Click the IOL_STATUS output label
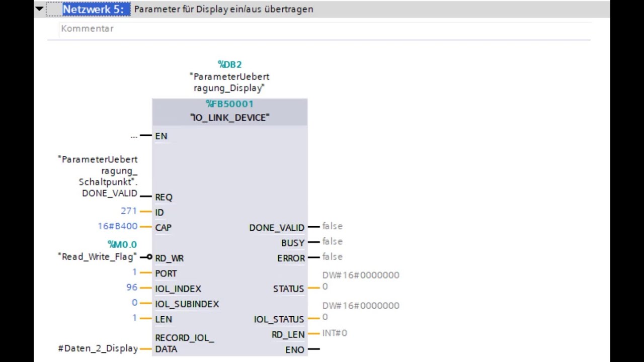 (x=279, y=319)
